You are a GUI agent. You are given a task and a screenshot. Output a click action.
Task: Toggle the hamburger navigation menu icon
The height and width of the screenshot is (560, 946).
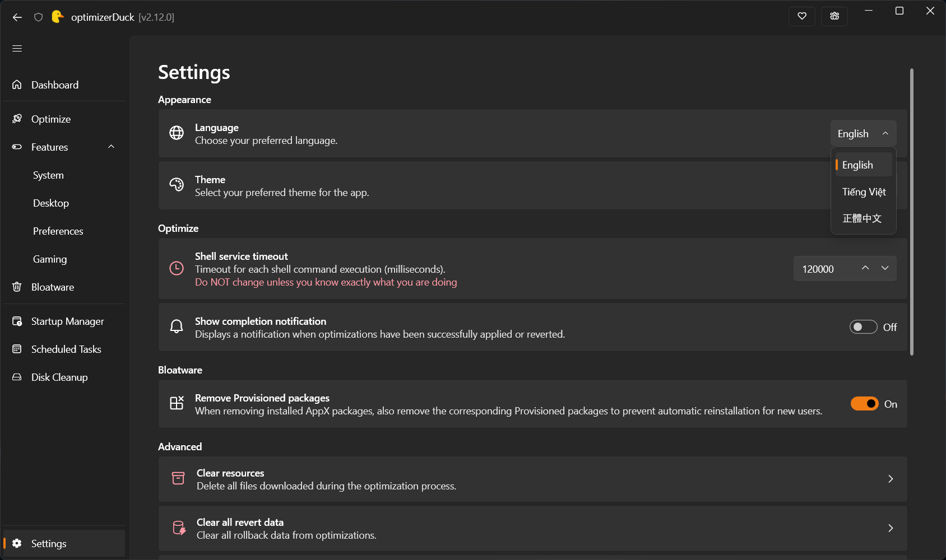17,49
